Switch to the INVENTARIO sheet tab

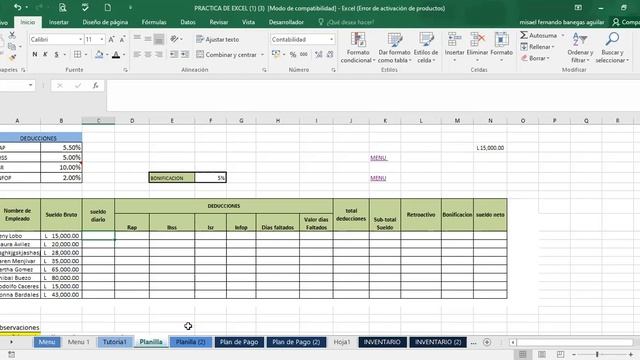tap(382, 342)
